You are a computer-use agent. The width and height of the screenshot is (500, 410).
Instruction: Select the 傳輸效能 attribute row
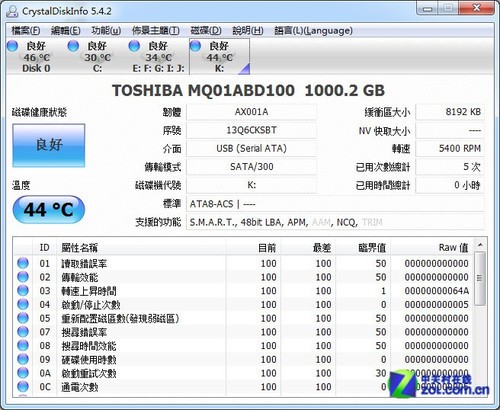pyautogui.click(x=244, y=277)
